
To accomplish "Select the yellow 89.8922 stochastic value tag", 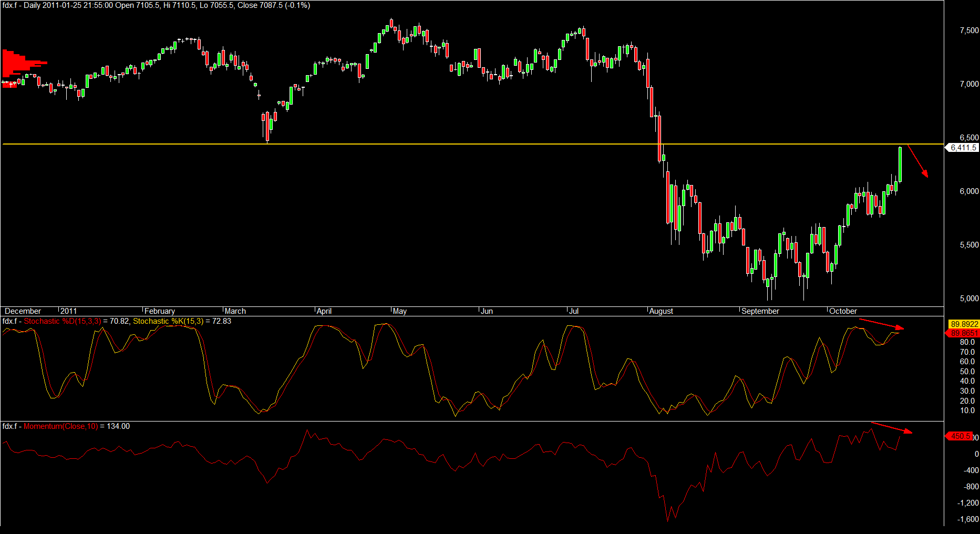I will (964, 324).
